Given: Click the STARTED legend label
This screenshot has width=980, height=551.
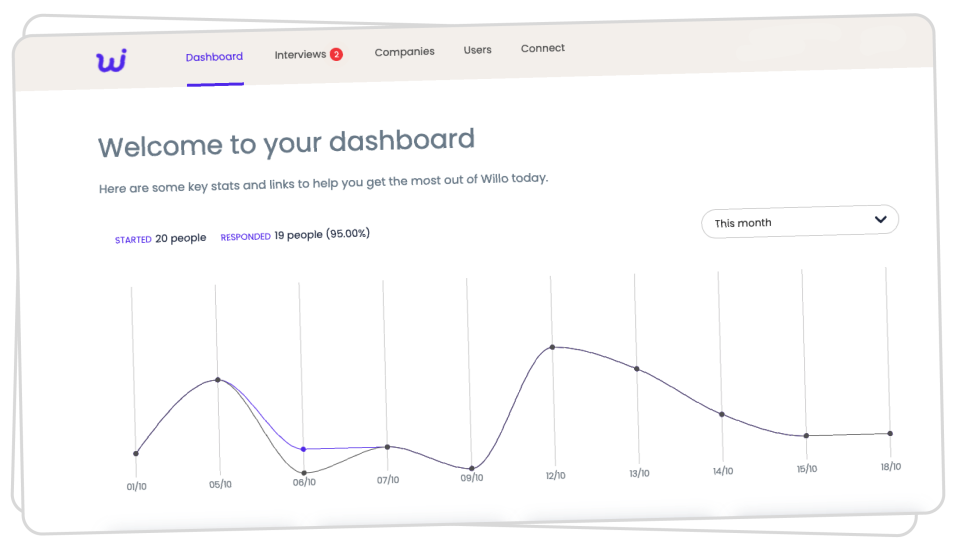Looking at the screenshot, I should 133,240.
